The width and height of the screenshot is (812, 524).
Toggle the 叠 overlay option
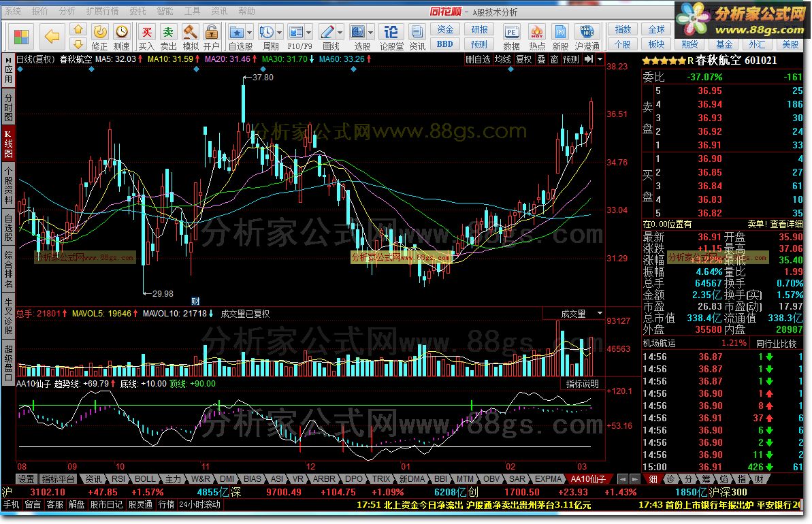coord(541,60)
